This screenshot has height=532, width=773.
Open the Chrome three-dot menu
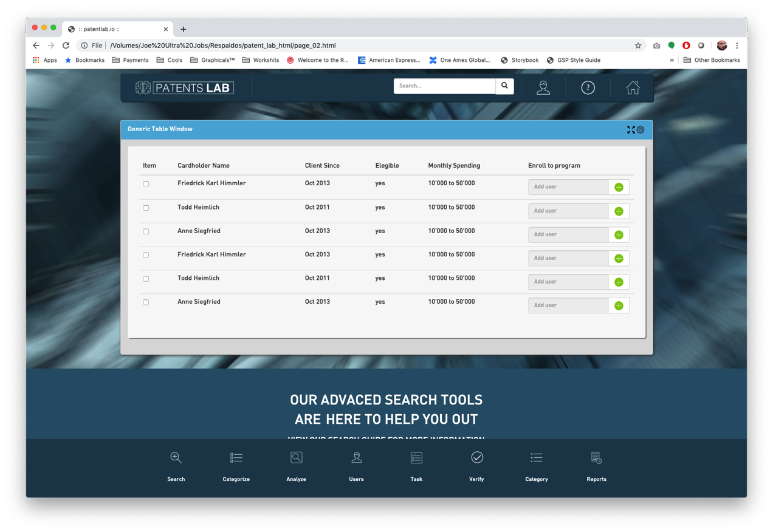(737, 46)
